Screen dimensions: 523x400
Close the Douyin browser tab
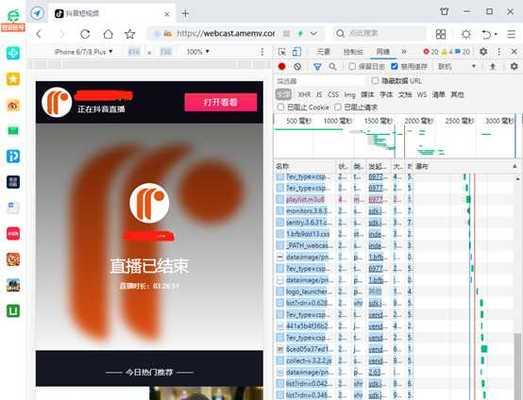click(x=167, y=14)
